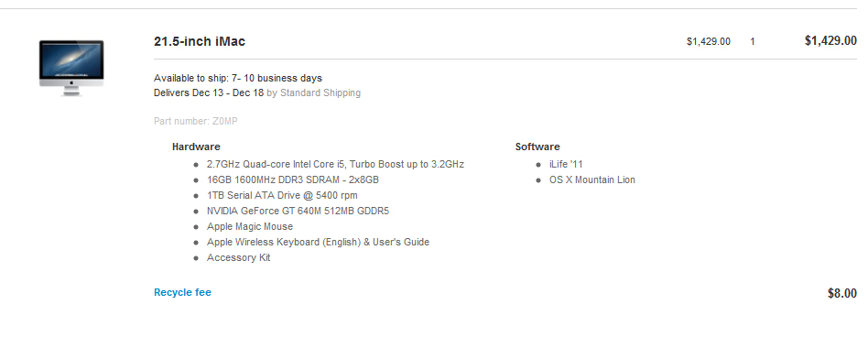This screenshot has width=868, height=337.
Task: Select the Part number Z0MP text
Action: pyautogui.click(x=196, y=121)
